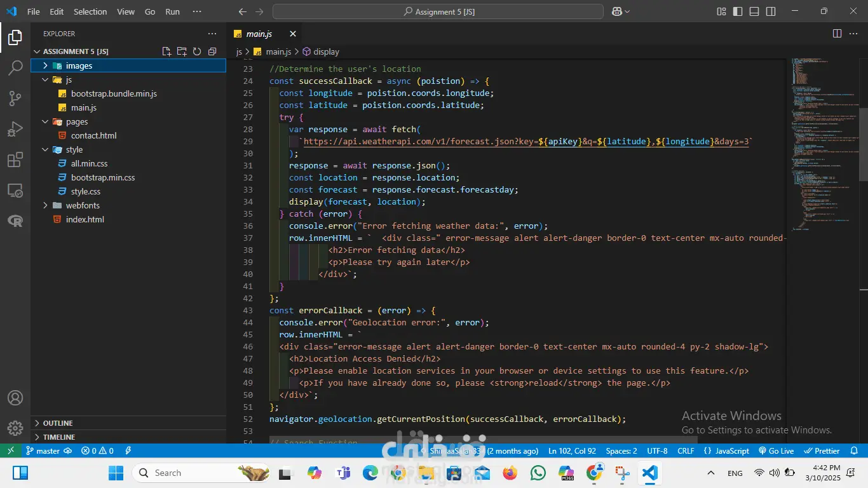Toggle the bottom panel layout button

click(x=754, y=11)
